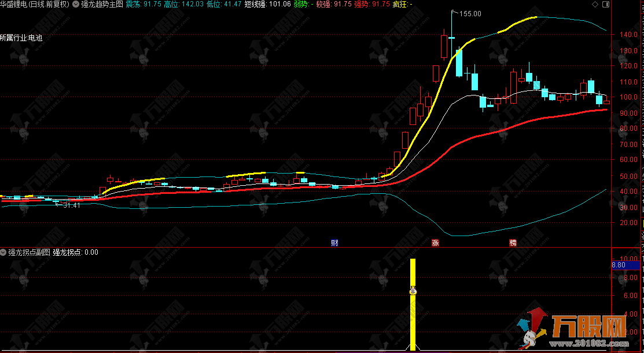The image size is (644, 353).
Task: Expand the 强龙拐点副图 indicator dropdown arrow
Action: [x=3, y=252]
